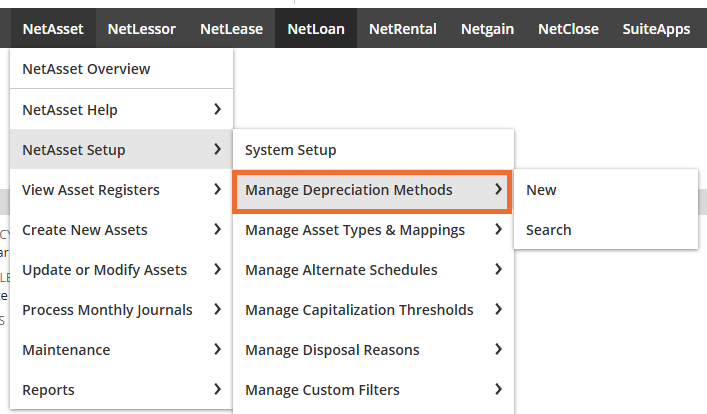
Task: Open Manage Disposal Reasons entry
Action: click(373, 350)
